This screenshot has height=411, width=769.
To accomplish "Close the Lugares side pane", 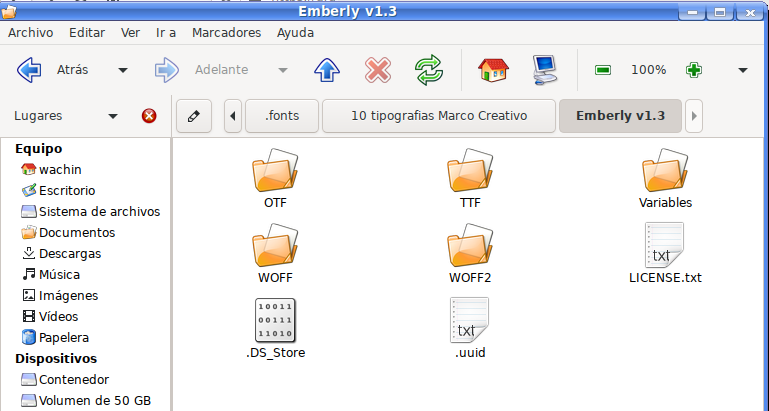I will (149, 116).
